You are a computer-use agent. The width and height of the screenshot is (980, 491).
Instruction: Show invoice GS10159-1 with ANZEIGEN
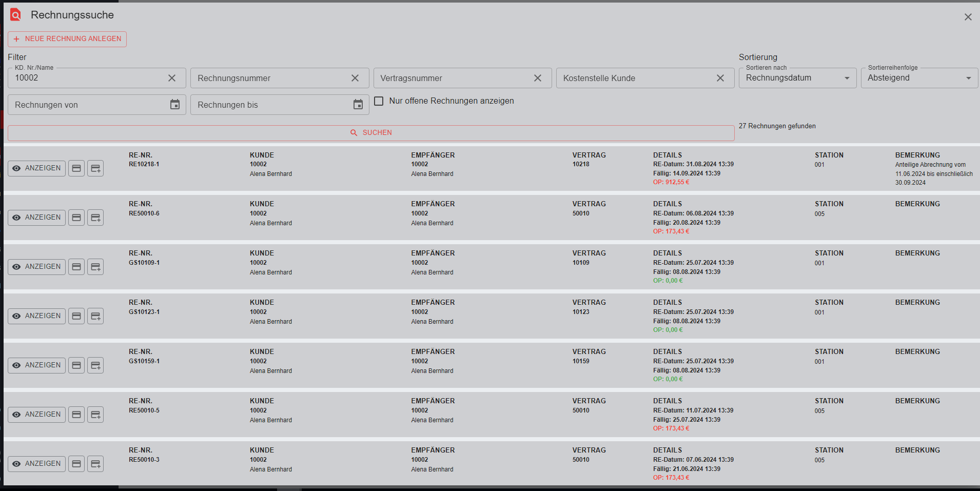coord(37,365)
